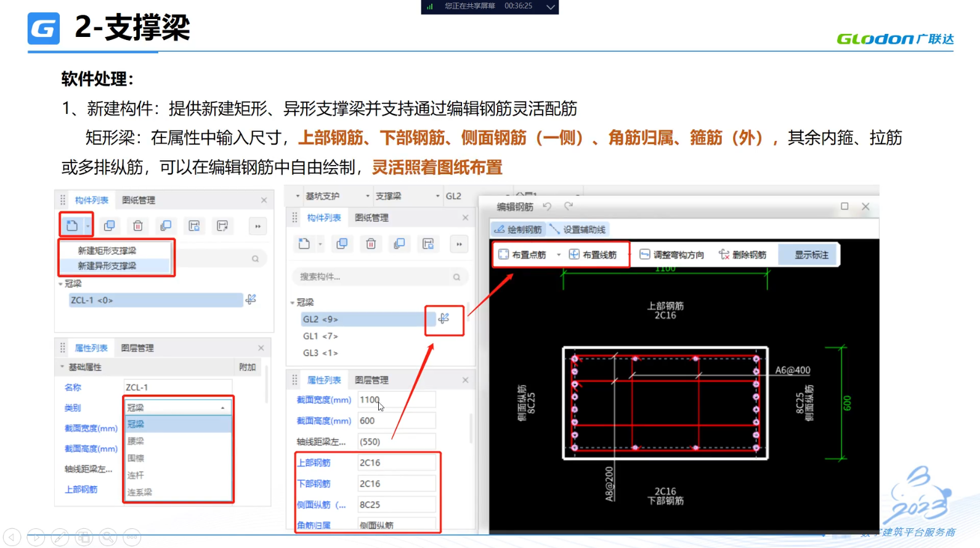
Task: Switch to 图纸管理 tab in left panel
Action: click(139, 200)
